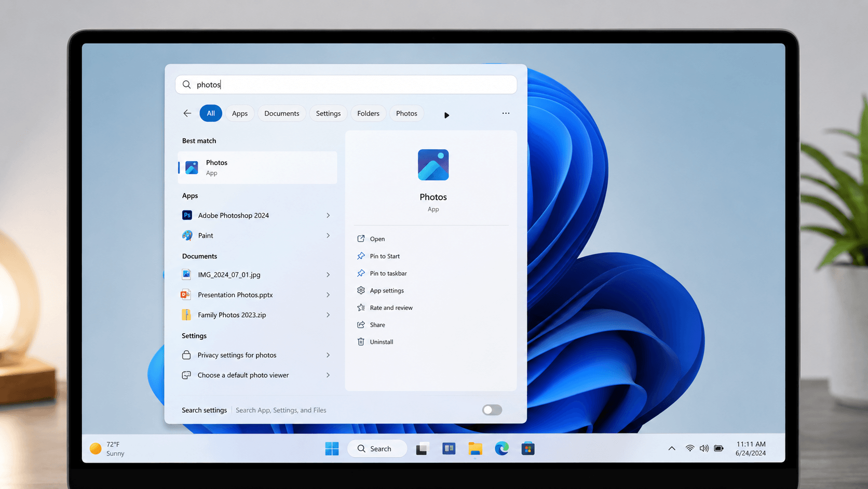
Task: Click the Paint app palette icon
Action: coord(187,235)
